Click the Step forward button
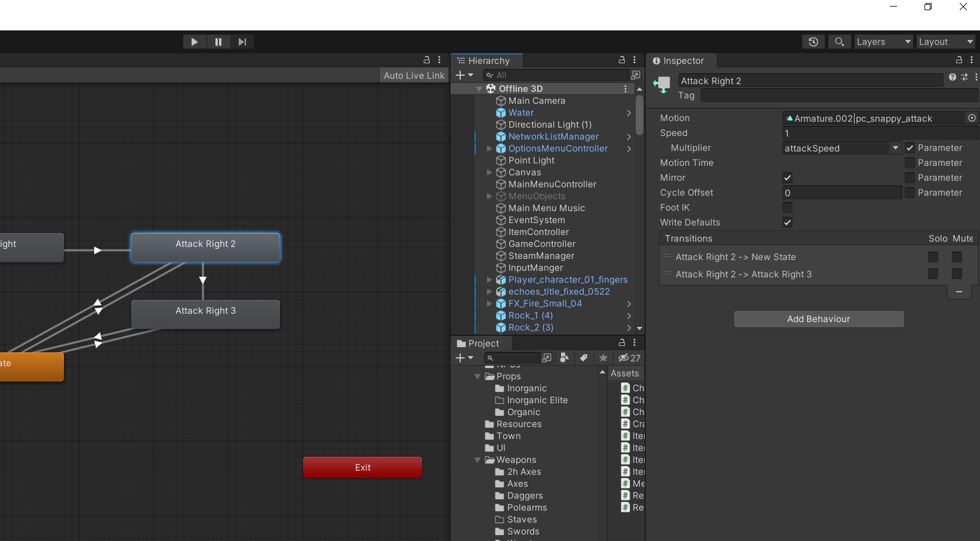The width and height of the screenshot is (980, 541). click(242, 42)
